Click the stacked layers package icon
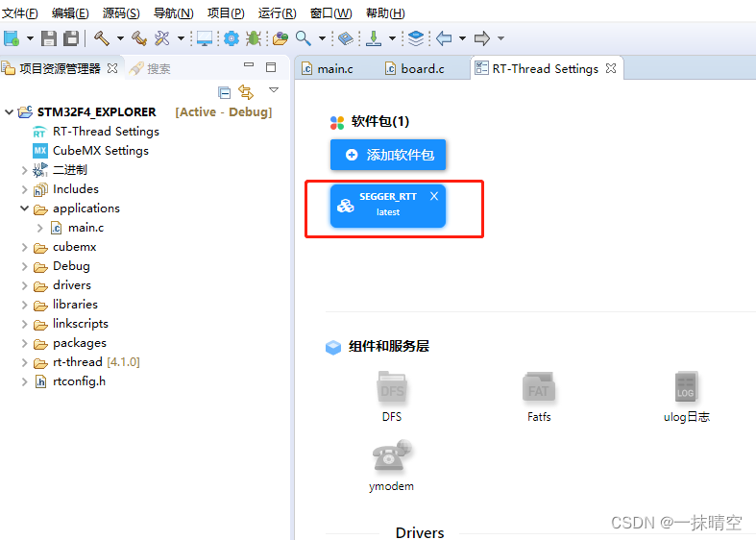 [x=416, y=38]
